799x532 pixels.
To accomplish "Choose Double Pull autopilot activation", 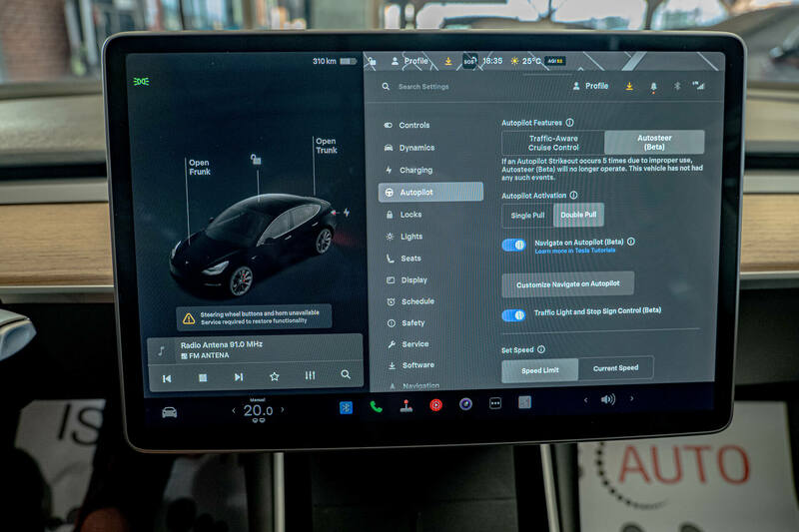I will pos(578,215).
